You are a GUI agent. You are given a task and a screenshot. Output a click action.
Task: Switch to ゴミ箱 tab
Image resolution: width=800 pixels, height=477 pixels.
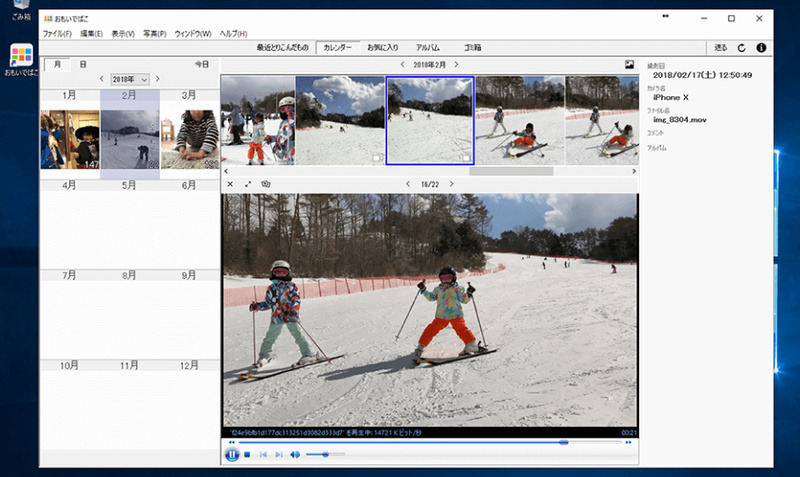tap(472, 47)
